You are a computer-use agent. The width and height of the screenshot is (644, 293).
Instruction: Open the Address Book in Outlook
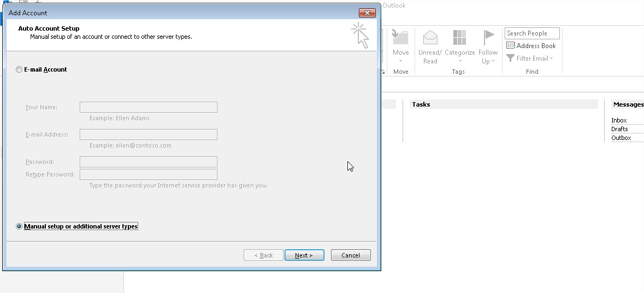[531, 45]
